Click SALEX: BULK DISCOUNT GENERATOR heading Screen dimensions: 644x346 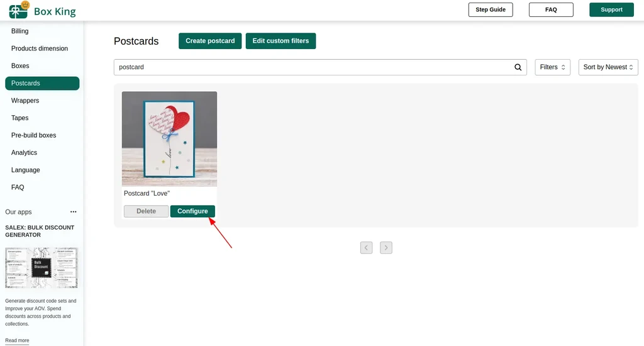tap(40, 232)
